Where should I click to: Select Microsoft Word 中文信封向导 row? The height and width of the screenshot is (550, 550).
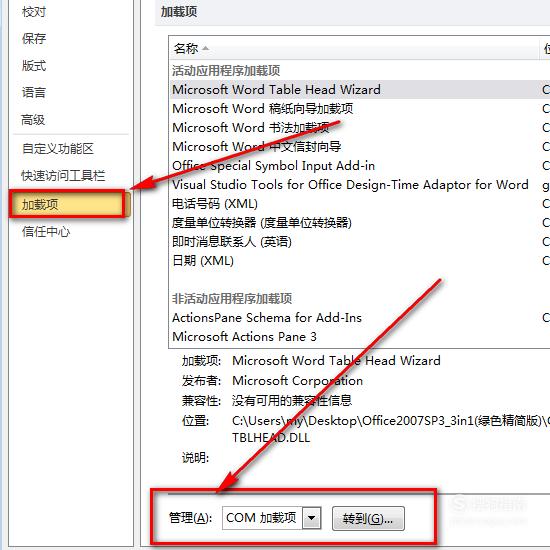tap(360, 147)
